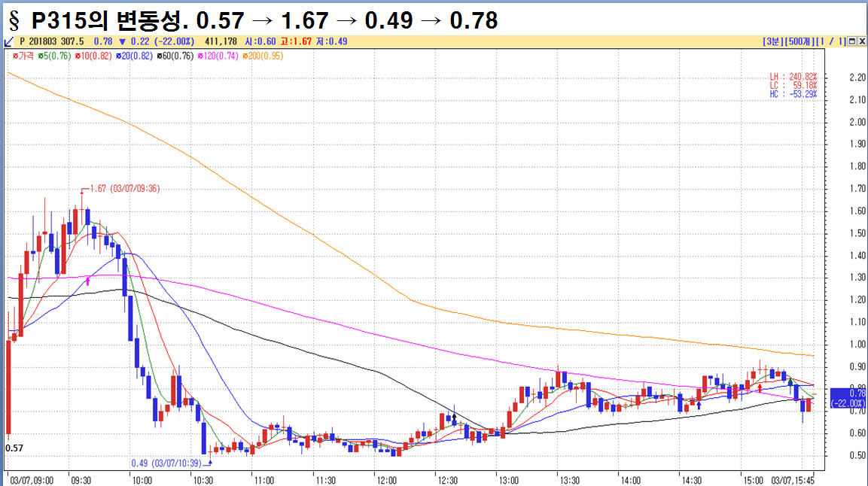Image resolution: width=868 pixels, height=486 pixels.
Task: Close the chart pane
Action: click(861, 41)
